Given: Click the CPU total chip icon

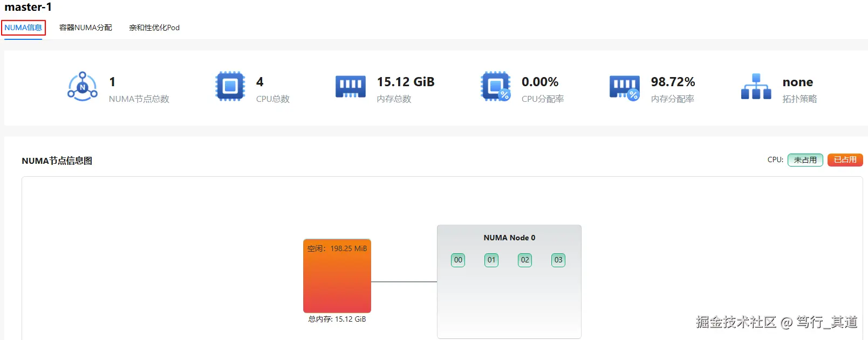Looking at the screenshot, I should [x=230, y=86].
